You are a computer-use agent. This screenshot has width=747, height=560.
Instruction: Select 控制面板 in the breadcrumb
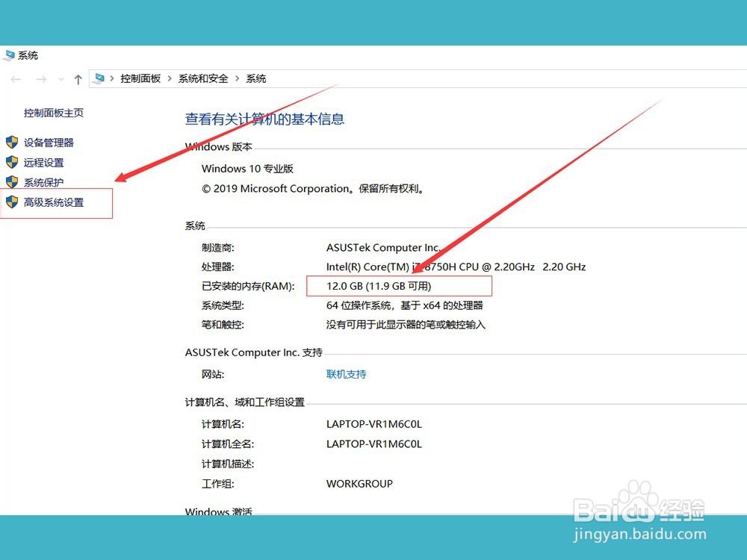[x=140, y=78]
